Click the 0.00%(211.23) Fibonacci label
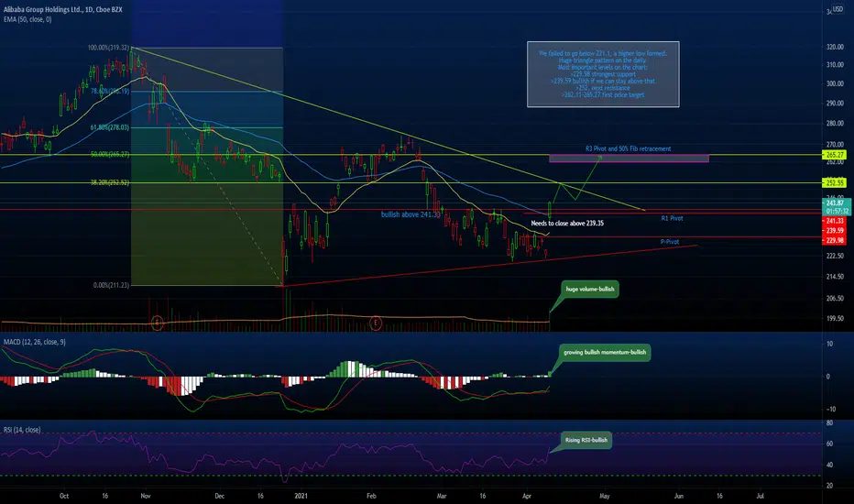 click(x=111, y=285)
